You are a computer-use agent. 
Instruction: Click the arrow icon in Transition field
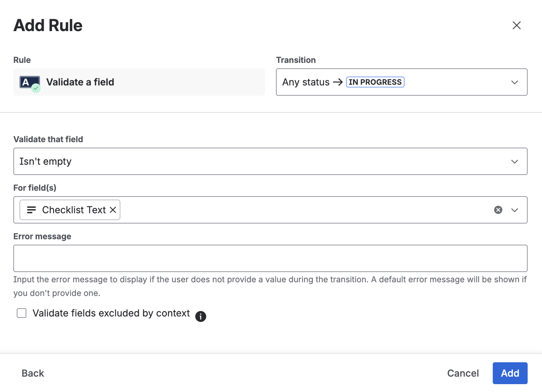point(338,82)
